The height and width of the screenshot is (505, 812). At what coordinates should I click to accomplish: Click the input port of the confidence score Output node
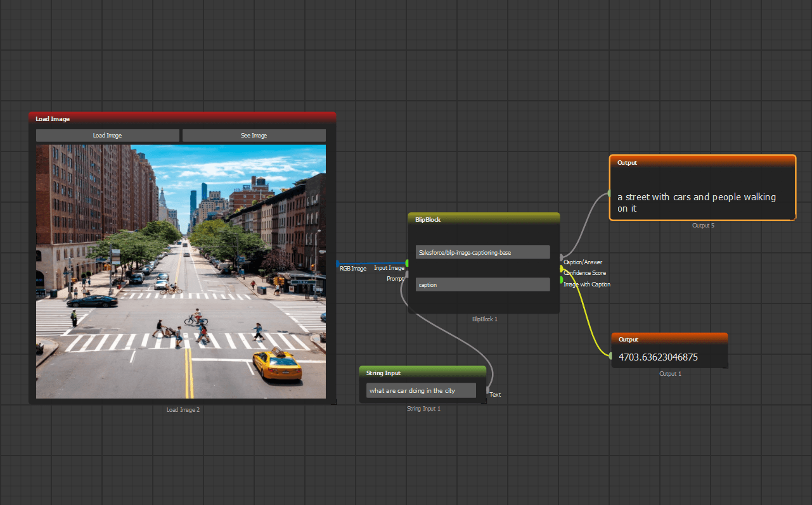click(611, 356)
